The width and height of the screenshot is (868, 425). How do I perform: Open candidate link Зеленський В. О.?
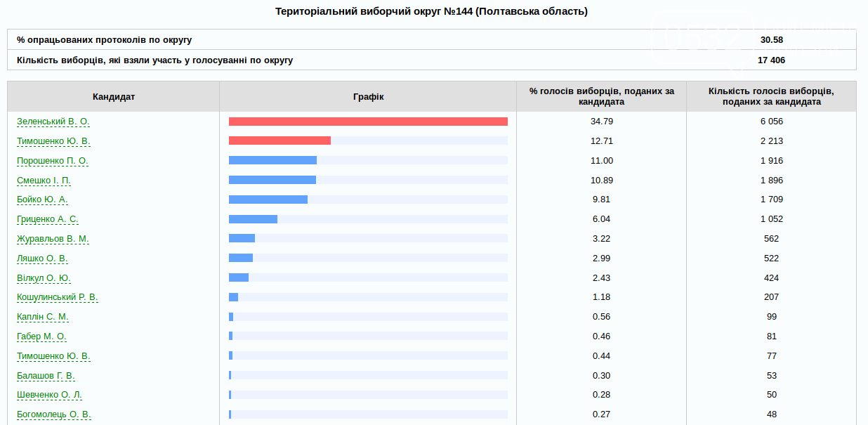53,122
